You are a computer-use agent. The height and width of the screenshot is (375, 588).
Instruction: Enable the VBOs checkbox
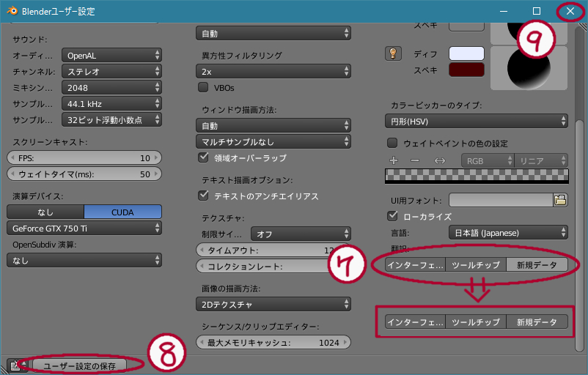pos(204,87)
